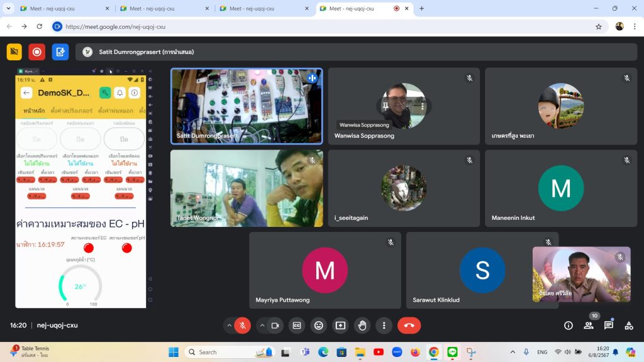Unmute the microphone in Meet

click(243, 326)
